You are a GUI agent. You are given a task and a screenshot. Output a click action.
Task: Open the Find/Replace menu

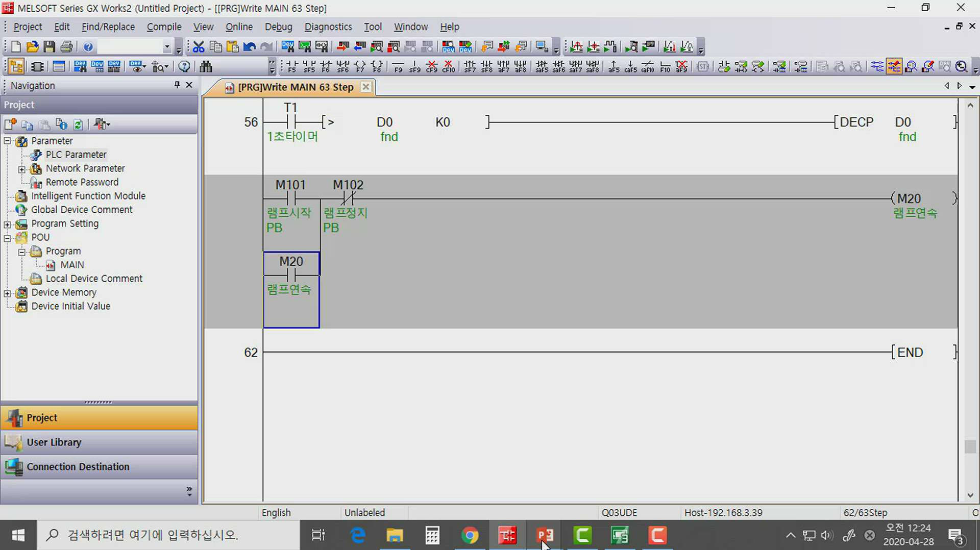click(108, 27)
